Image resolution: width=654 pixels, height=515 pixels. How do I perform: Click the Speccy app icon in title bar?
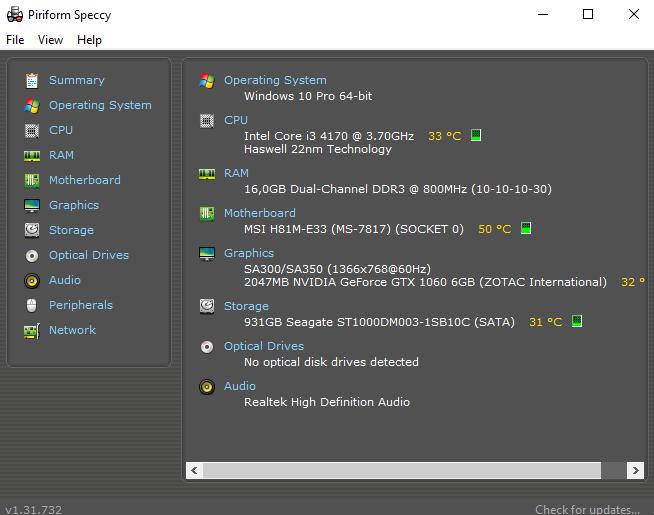15,15
